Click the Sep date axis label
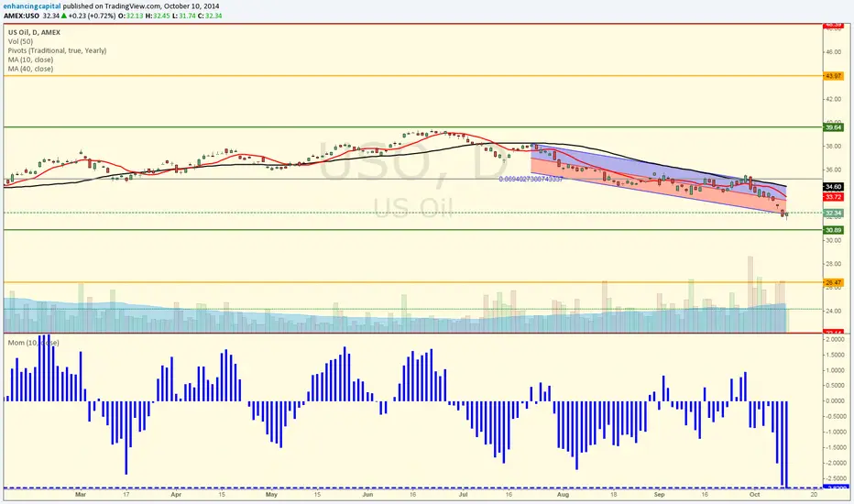Viewport: 854px width, 504px height. (659, 495)
